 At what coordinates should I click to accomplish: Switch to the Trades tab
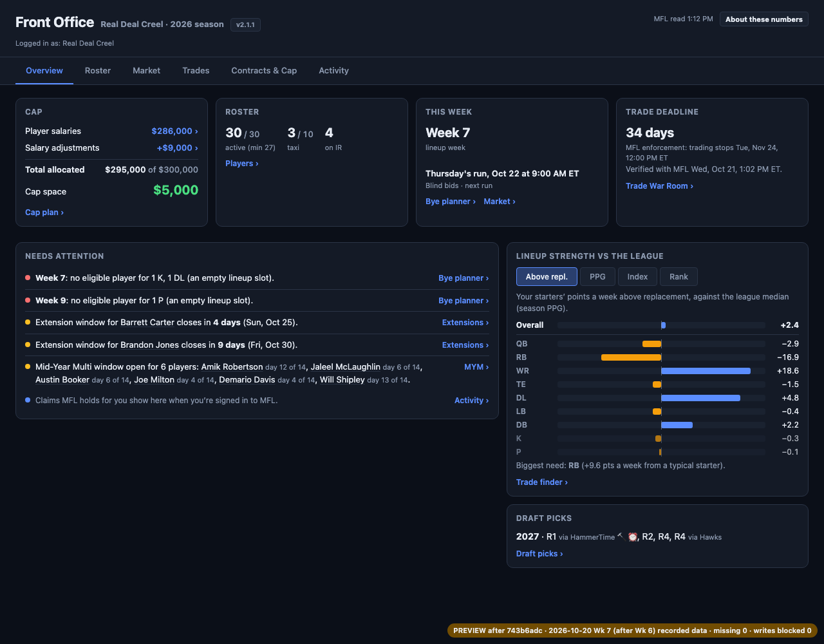coord(196,71)
